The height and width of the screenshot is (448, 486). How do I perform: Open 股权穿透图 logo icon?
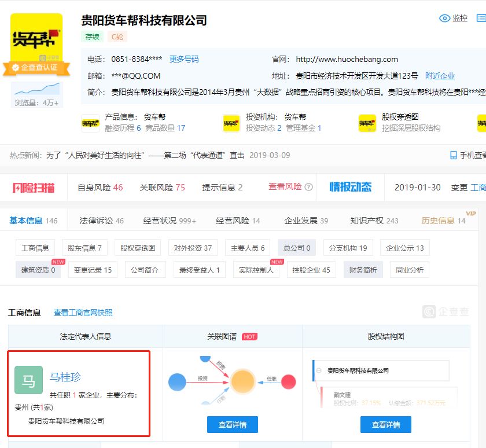click(367, 123)
